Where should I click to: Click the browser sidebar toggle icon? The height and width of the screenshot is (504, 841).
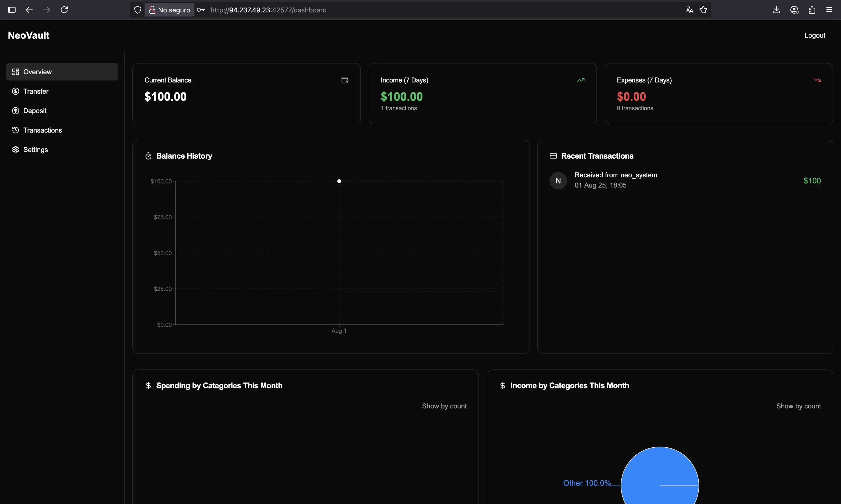pos(11,10)
